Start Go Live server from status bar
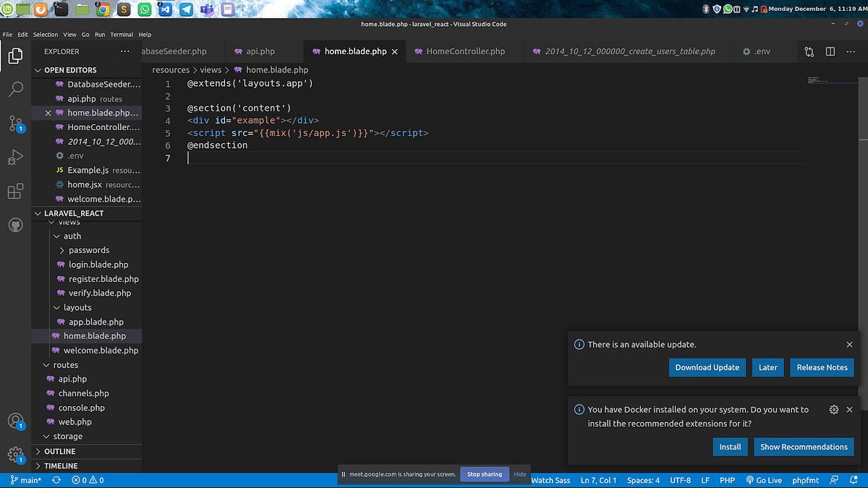Screen dimensions: 868x488 tap(764, 479)
